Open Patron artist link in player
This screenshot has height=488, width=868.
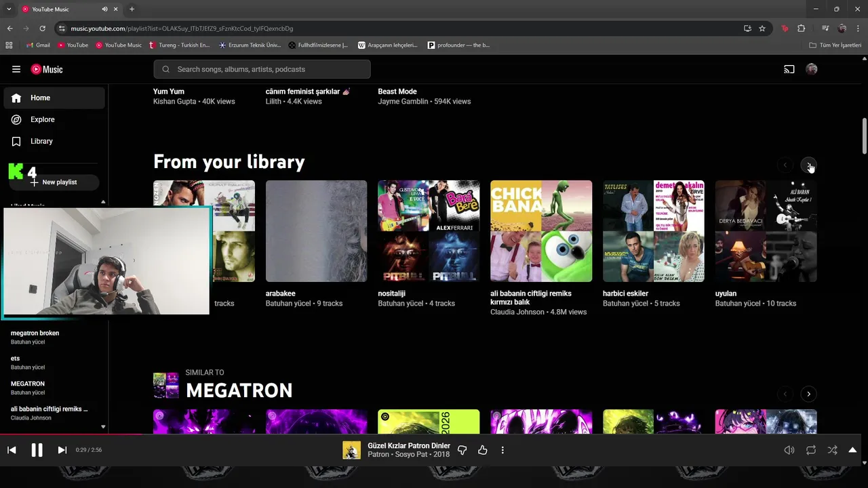378,455
